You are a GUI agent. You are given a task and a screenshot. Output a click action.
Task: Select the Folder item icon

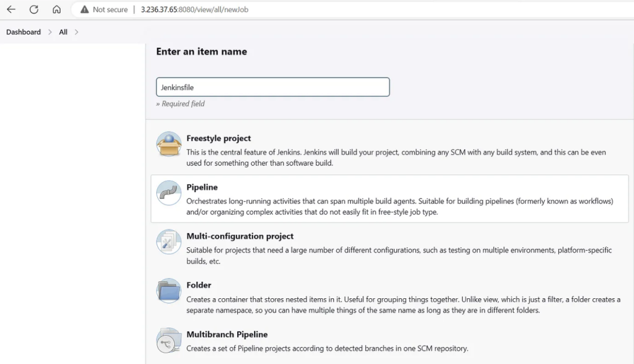168,290
